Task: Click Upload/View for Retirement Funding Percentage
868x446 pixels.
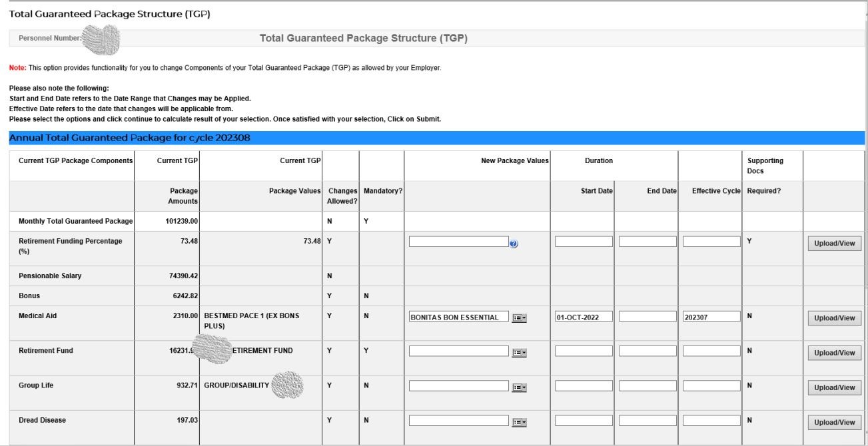Action: tap(834, 244)
